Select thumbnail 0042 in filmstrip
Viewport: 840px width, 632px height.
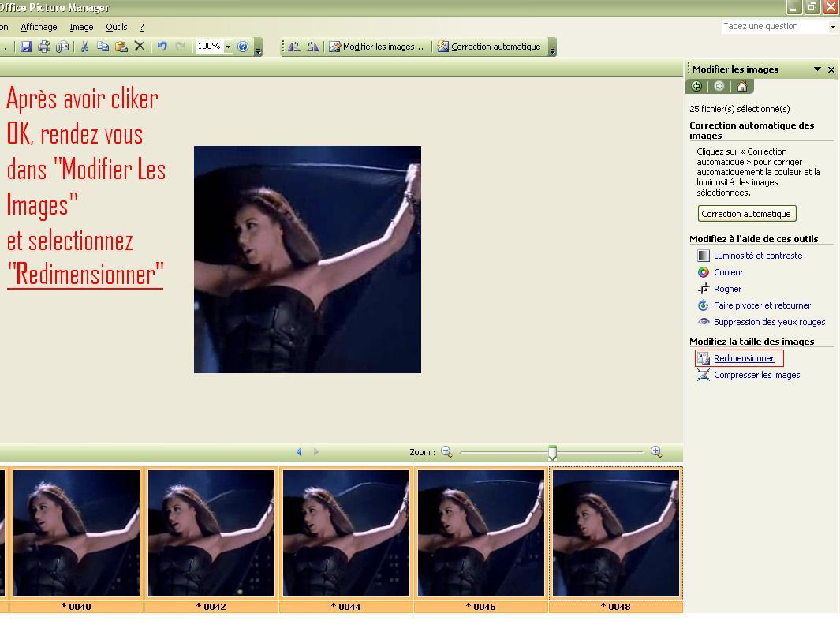[x=211, y=540]
